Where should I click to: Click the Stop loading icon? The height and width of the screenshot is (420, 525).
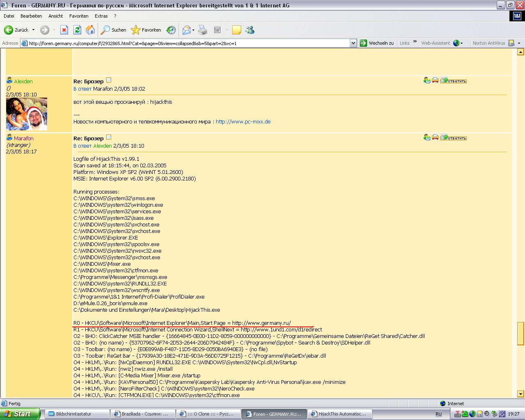click(x=64, y=30)
